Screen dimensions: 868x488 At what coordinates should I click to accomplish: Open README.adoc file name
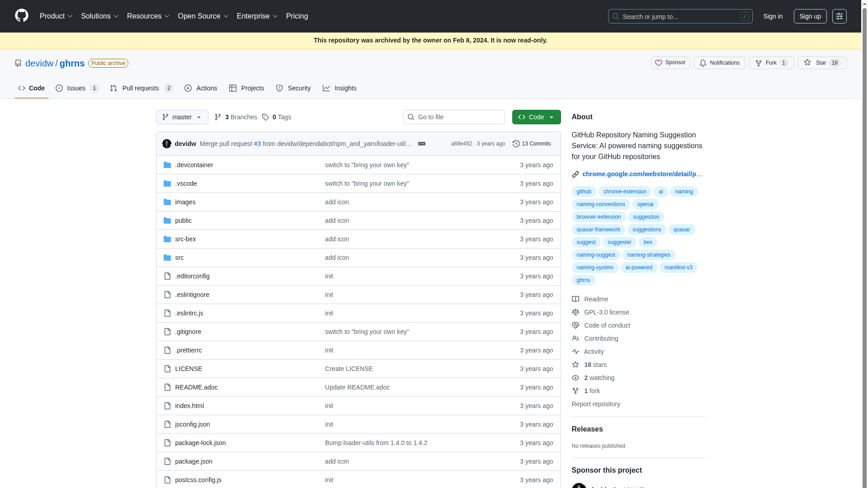196,387
